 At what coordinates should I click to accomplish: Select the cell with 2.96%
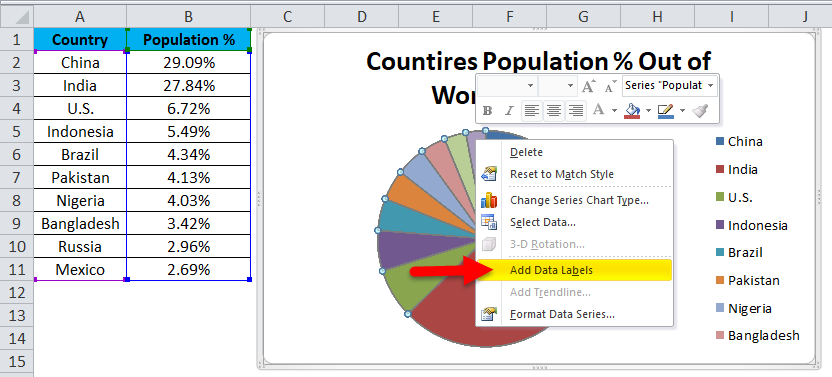[188, 246]
